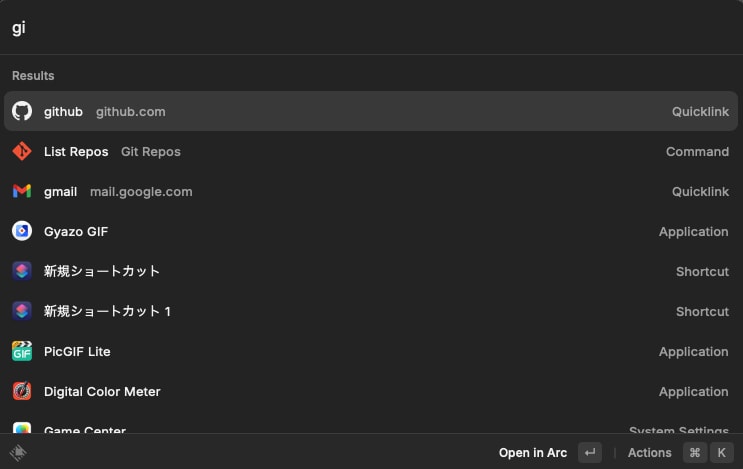Screen dimensions: 743x469
Task: Click Open in Arc action
Action: 533,453
